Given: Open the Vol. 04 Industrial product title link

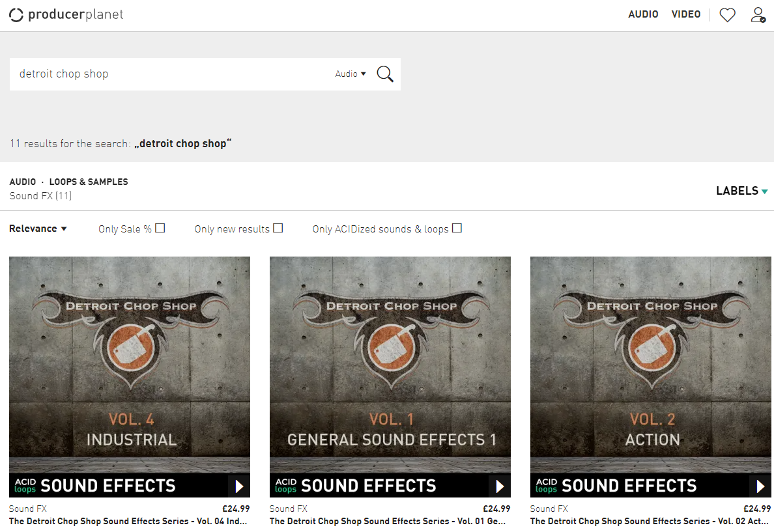Looking at the screenshot, I should (129, 522).
